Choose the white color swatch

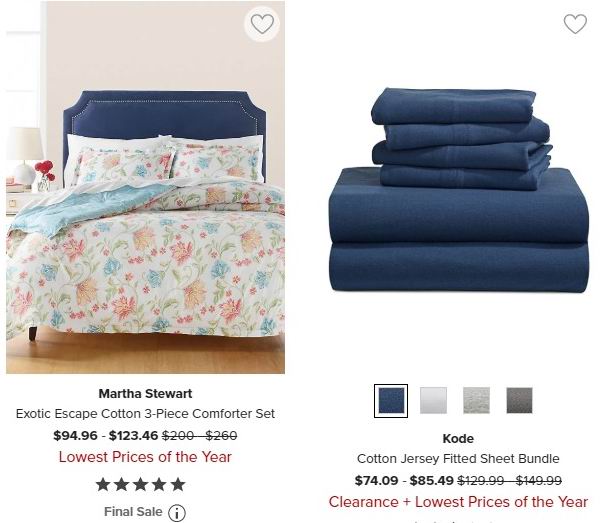click(x=433, y=400)
